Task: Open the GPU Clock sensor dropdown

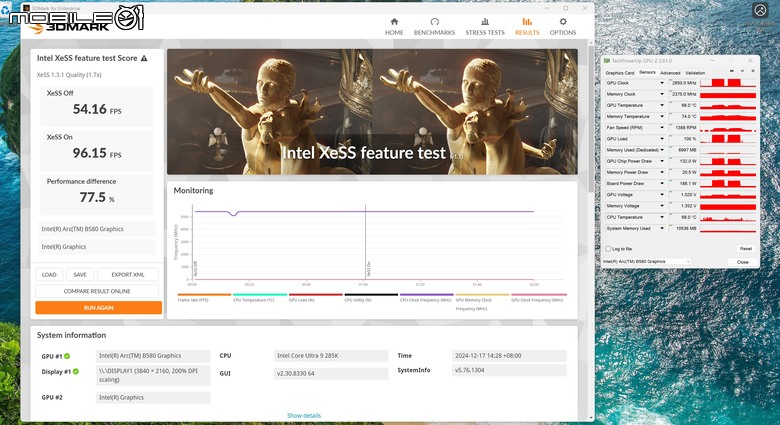Action: (x=662, y=83)
